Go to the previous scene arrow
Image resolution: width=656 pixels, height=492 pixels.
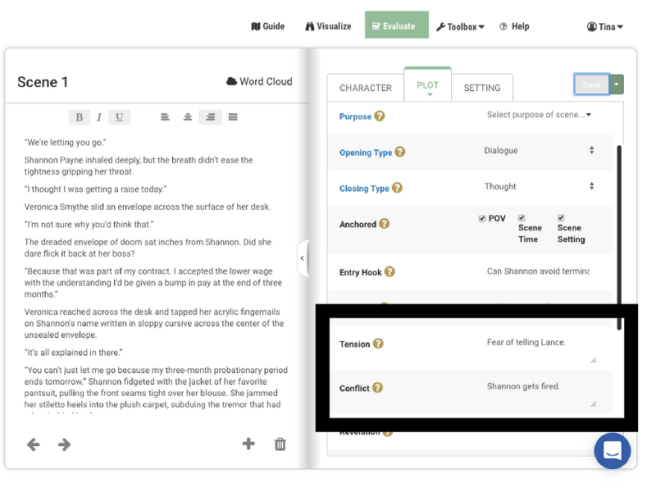coord(33,444)
